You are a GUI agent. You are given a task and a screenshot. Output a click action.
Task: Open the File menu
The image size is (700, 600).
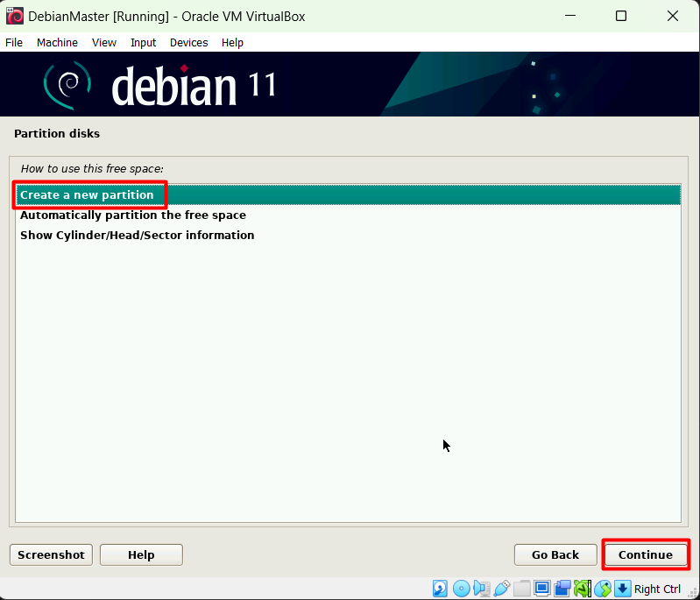[x=14, y=42]
